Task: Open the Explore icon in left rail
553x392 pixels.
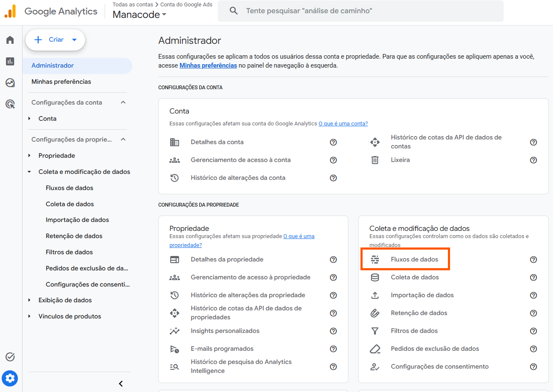Action: (10, 82)
